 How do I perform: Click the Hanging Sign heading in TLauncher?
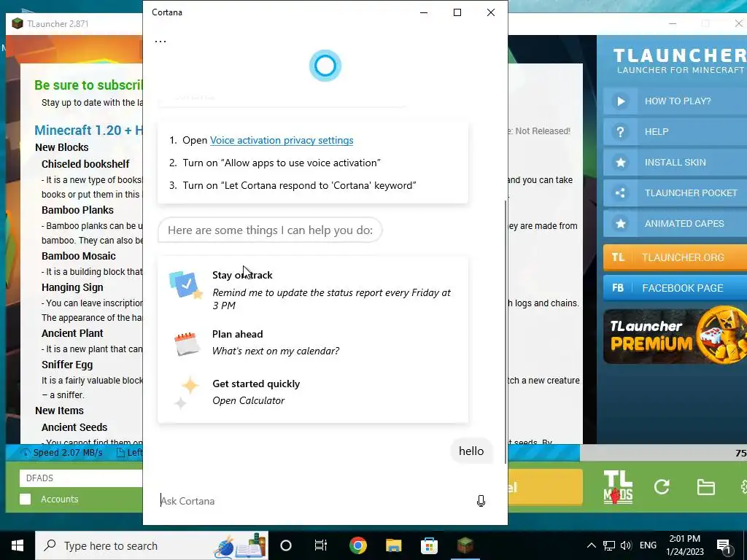72,287
